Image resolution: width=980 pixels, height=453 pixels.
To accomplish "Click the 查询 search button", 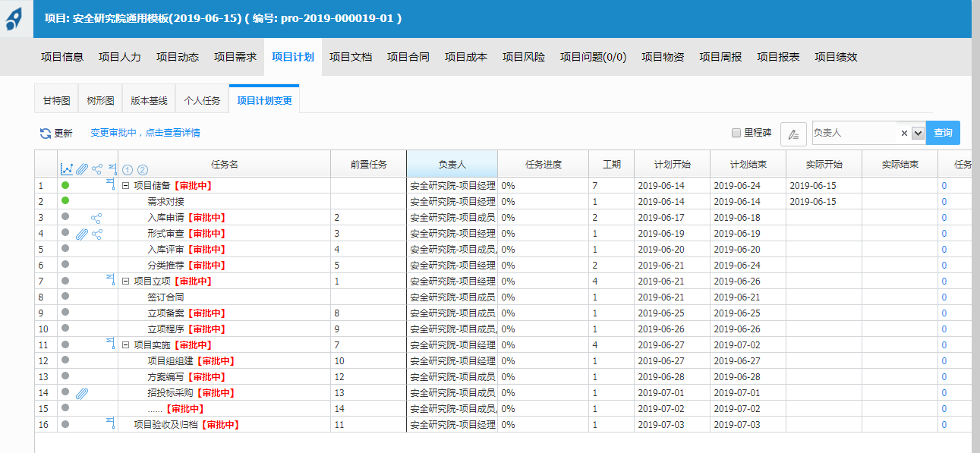I will coord(943,133).
